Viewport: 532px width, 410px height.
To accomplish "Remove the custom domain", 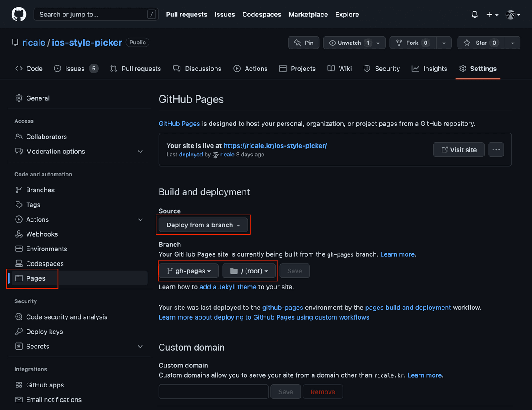I will coord(323,392).
